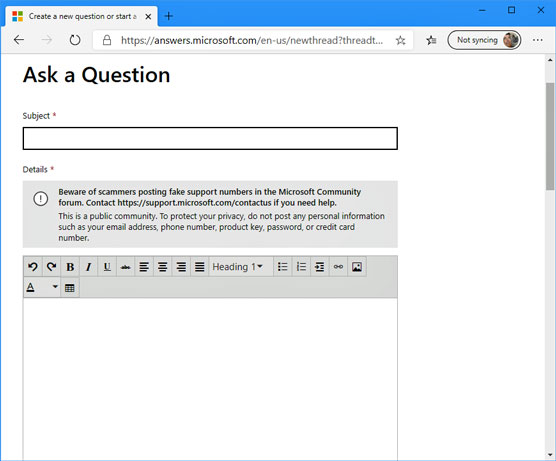This screenshot has width=556, height=461.
Task: Align text left
Action: tap(144, 267)
